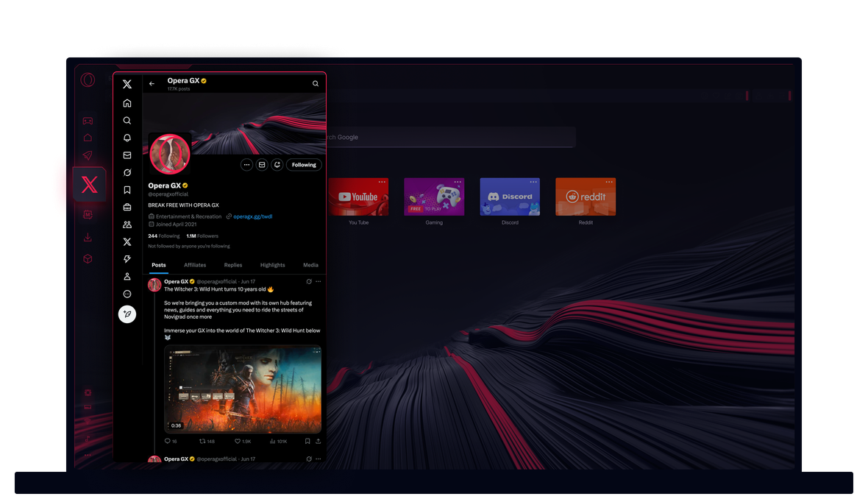Click the Google search field on start page

(451, 137)
